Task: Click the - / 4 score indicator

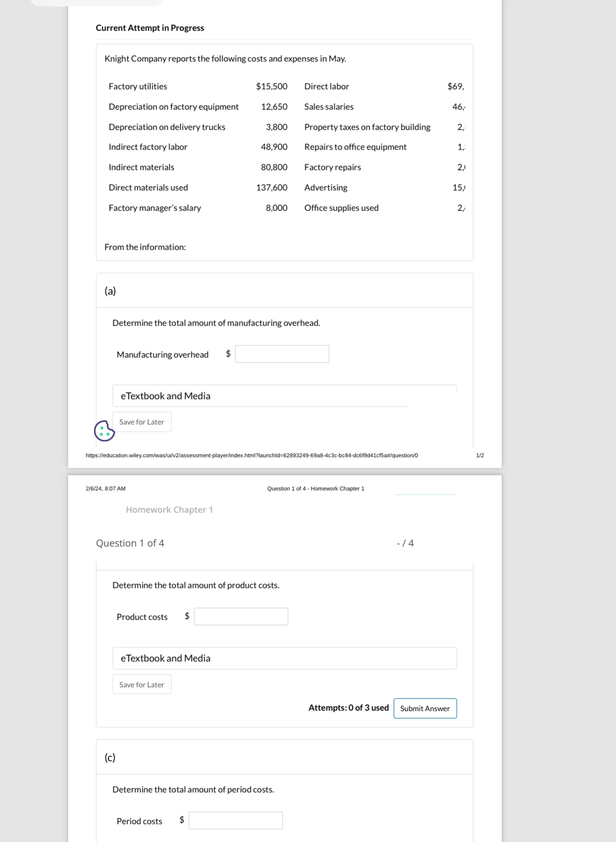Action: coord(405,543)
